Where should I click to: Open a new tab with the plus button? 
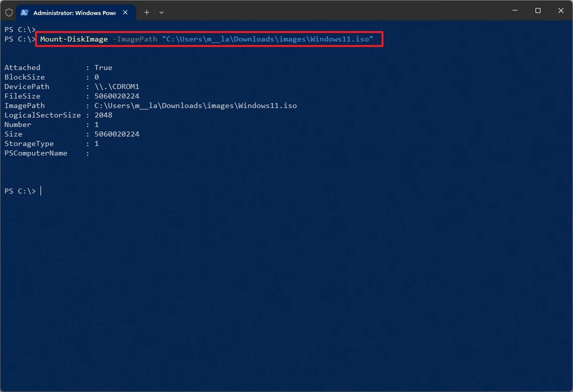pyautogui.click(x=147, y=13)
